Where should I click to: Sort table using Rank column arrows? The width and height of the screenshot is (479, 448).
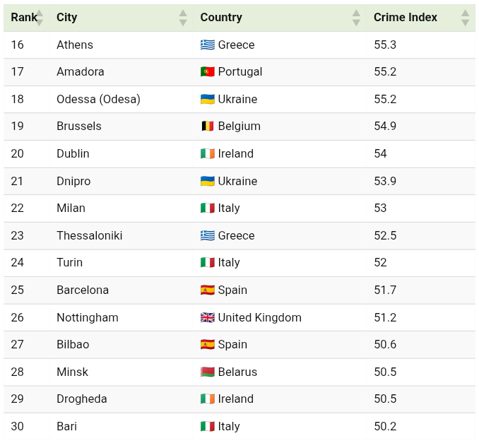(40, 18)
